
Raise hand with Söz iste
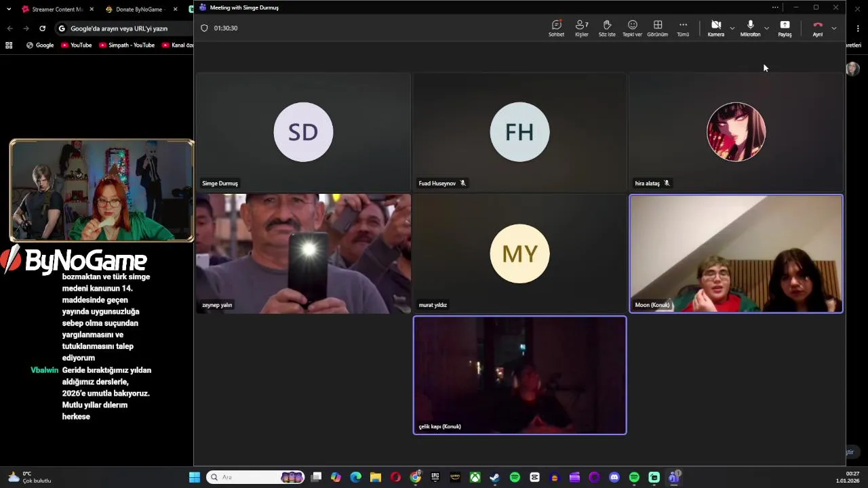607,28
